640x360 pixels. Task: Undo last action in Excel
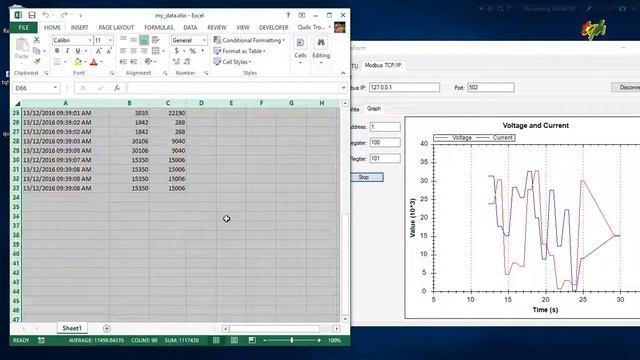pyautogui.click(x=45, y=15)
